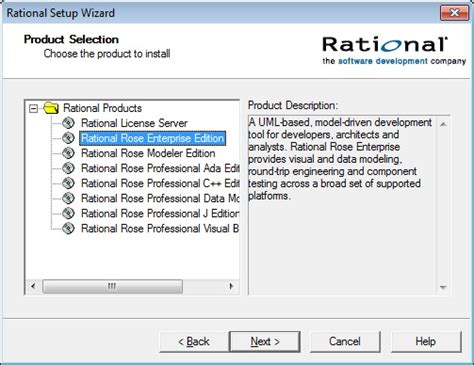Pick Rational Rose Professional Visual Basic entry
This screenshot has height=365, width=474.
[x=160, y=228]
